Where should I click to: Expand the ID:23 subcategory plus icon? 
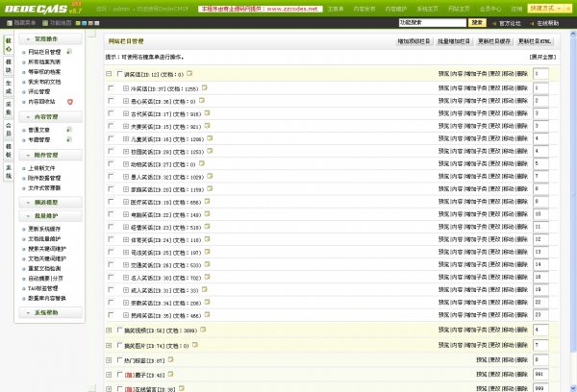pyautogui.click(x=126, y=227)
